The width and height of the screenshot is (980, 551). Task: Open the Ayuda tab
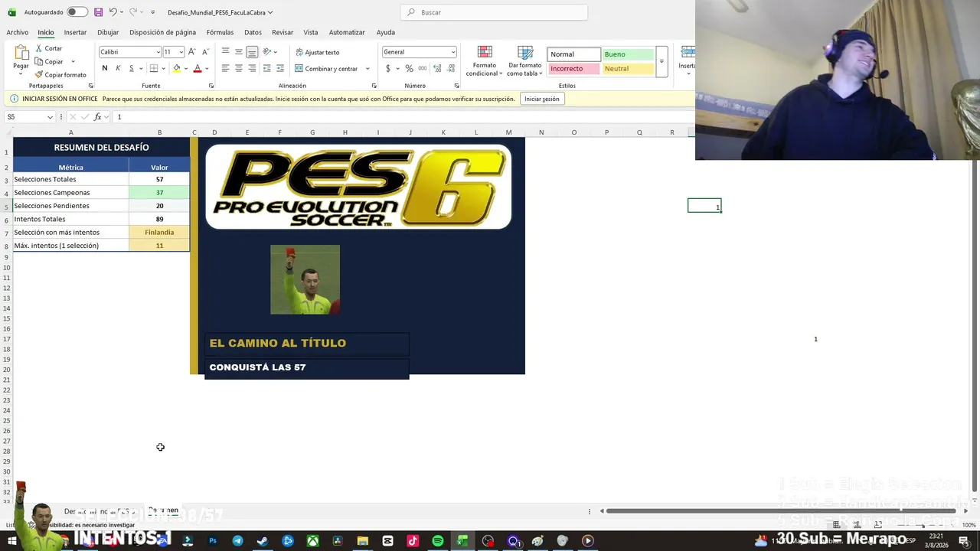click(x=386, y=32)
